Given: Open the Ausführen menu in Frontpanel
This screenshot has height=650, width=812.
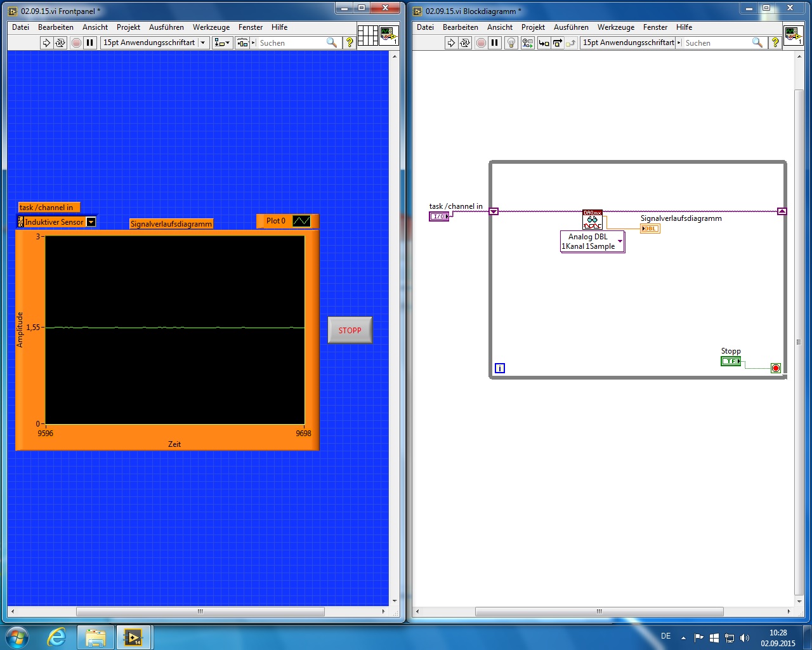Looking at the screenshot, I should [167, 27].
